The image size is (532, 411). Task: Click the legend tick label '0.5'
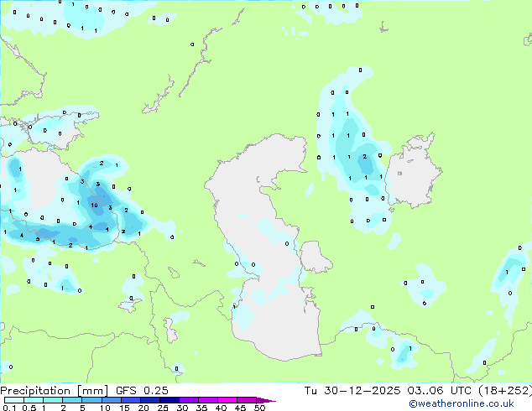(x=29, y=408)
